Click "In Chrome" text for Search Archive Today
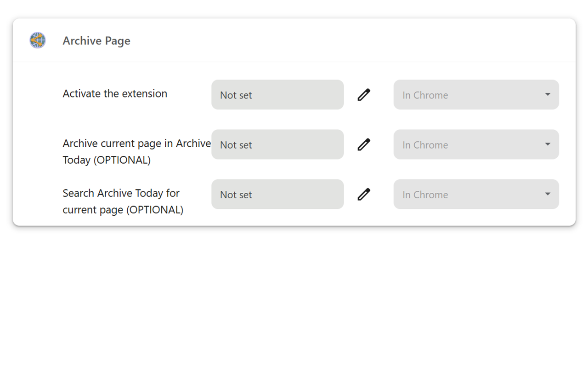 coord(425,195)
